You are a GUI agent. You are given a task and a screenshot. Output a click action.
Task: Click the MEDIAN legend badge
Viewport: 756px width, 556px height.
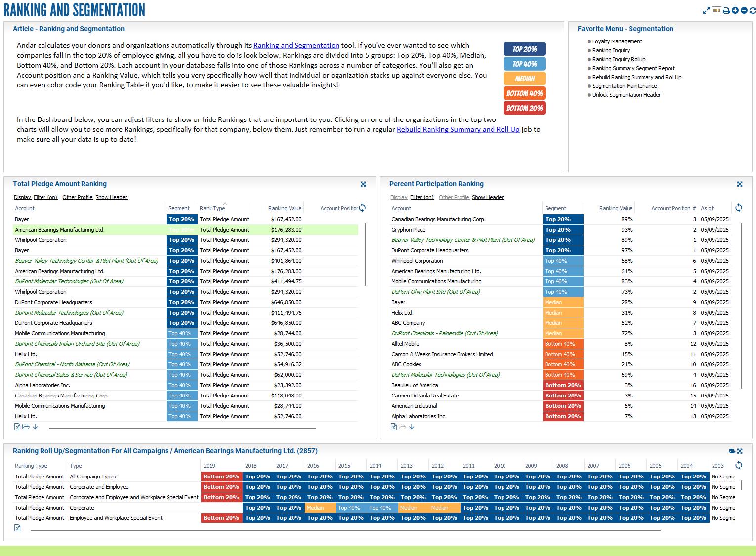[x=525, y=79]
